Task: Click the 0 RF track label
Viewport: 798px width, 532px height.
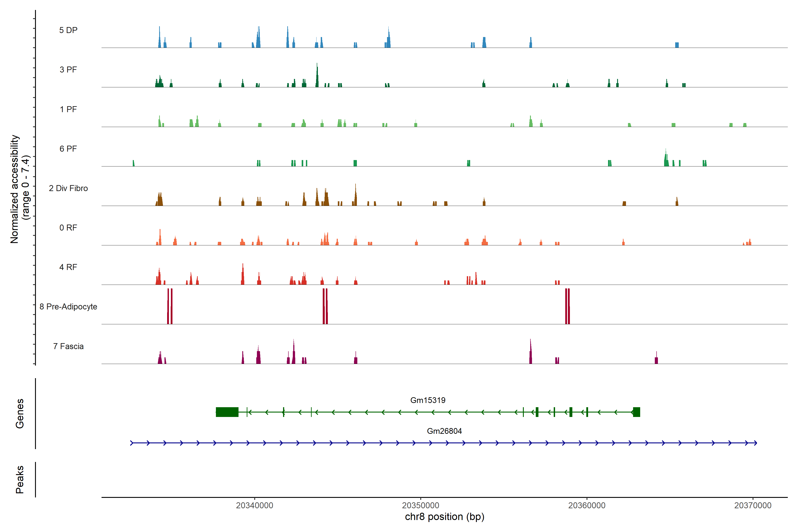Action: 68,228
